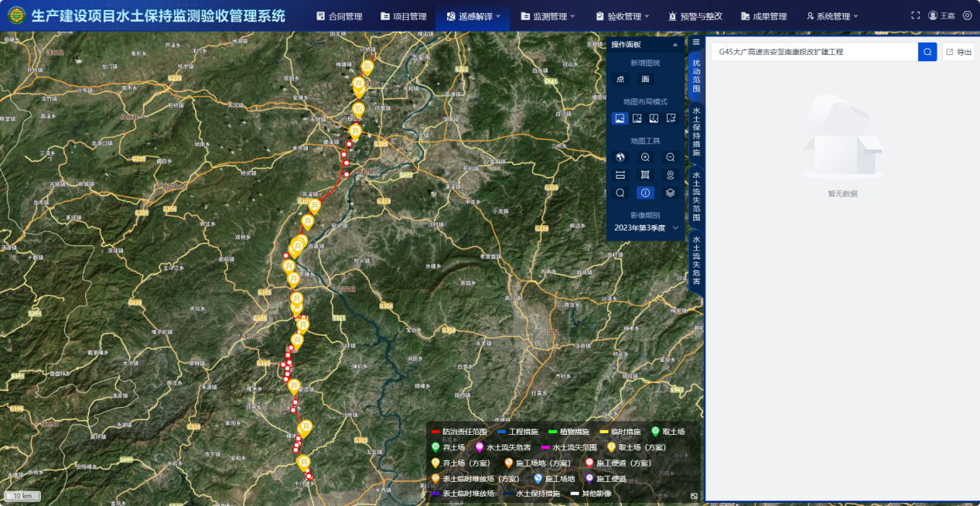
Task: Click the swipe comparison map tool
Action: click(620, 175)
